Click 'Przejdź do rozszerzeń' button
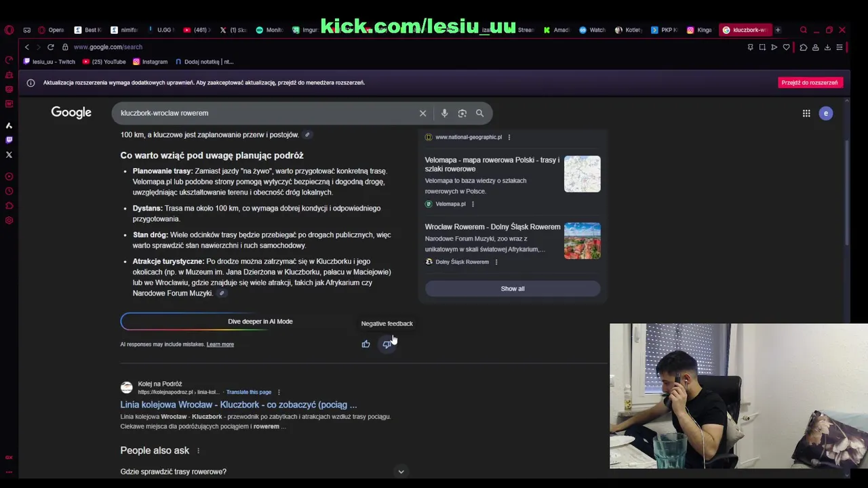Image resolution: width=868 pixels, height=488 pixels. coord(810,83)
